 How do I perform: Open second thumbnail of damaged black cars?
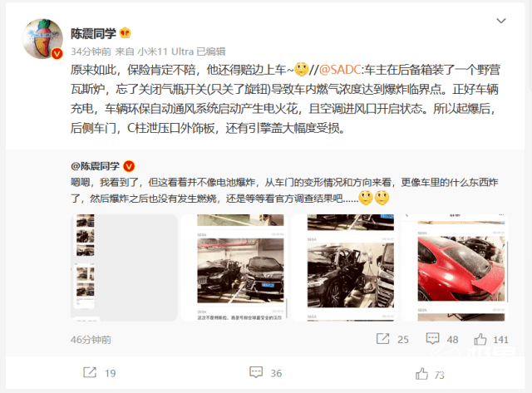[234, 268]
